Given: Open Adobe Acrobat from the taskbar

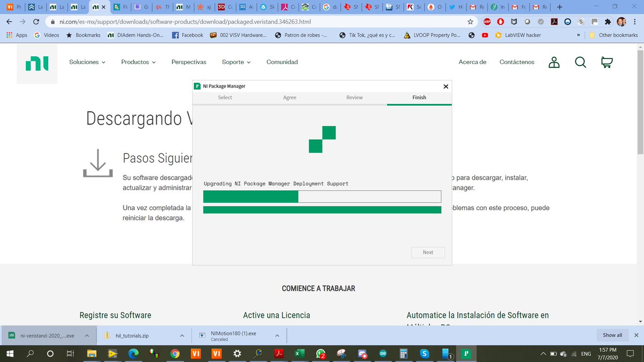Looking at the screenshot, I should (279, 354).
